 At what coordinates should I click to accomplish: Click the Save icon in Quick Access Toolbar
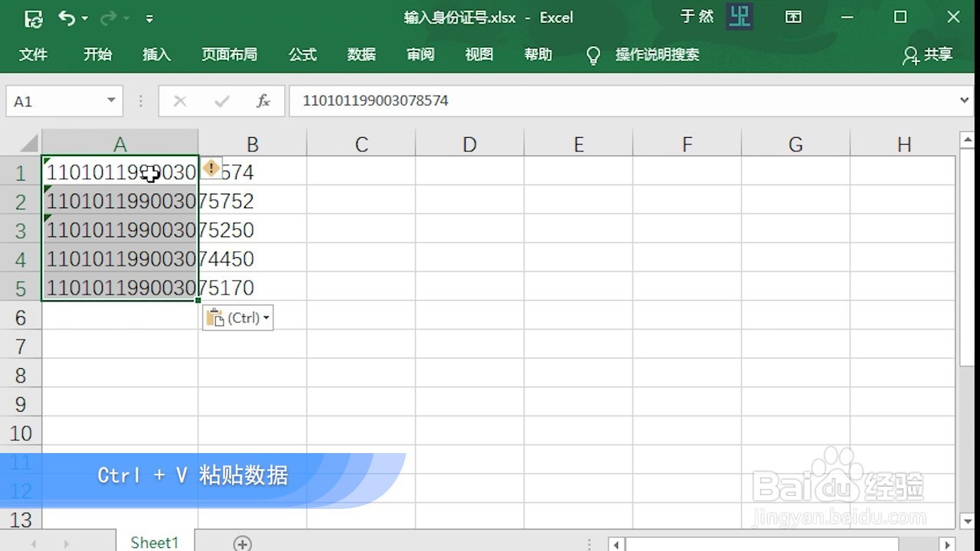tap(33, 17)
